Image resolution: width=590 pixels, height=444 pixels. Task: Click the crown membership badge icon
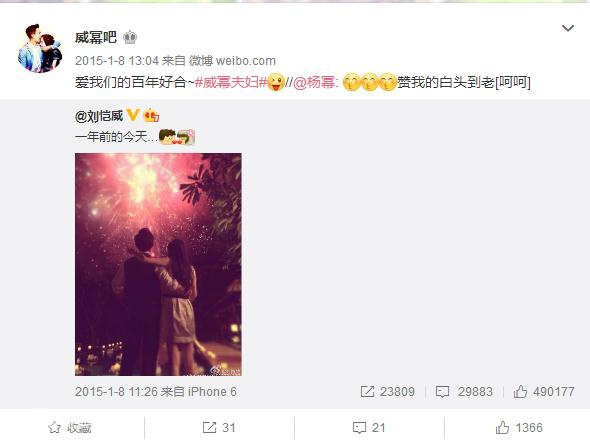click(x=130, y=37)
